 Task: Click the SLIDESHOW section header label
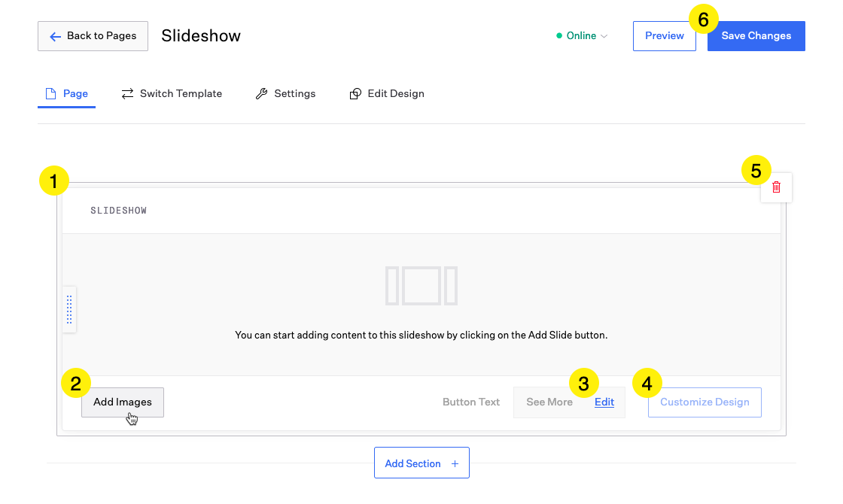[119, 211]
